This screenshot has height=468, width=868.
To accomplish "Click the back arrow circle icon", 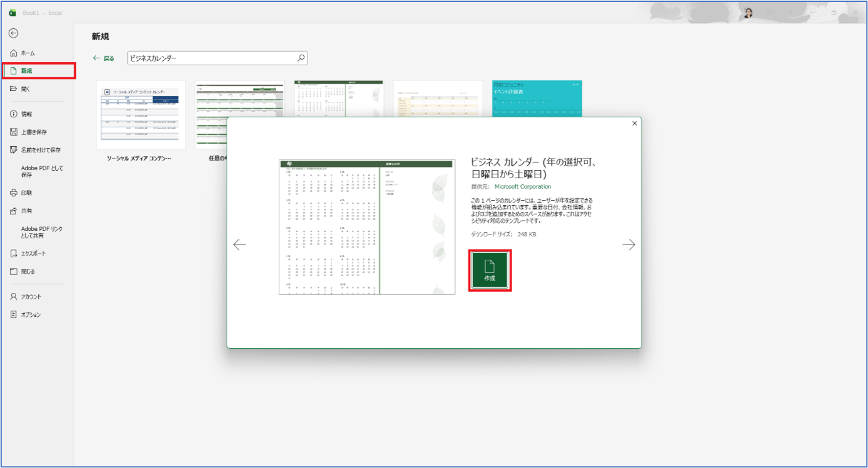I will pyautogui.click(x=13, y=33).
